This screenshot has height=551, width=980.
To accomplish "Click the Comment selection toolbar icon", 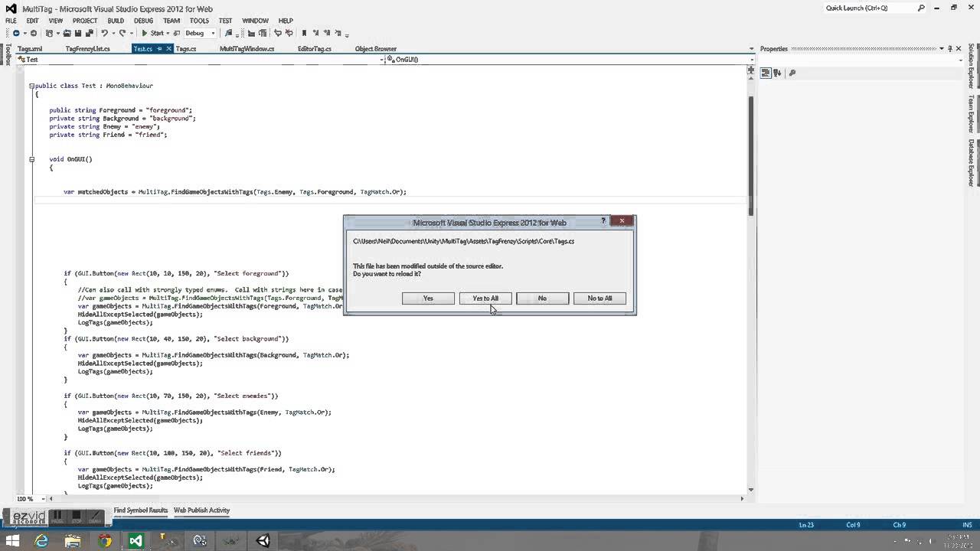I will pyautogui.click(x=278, y=34).
